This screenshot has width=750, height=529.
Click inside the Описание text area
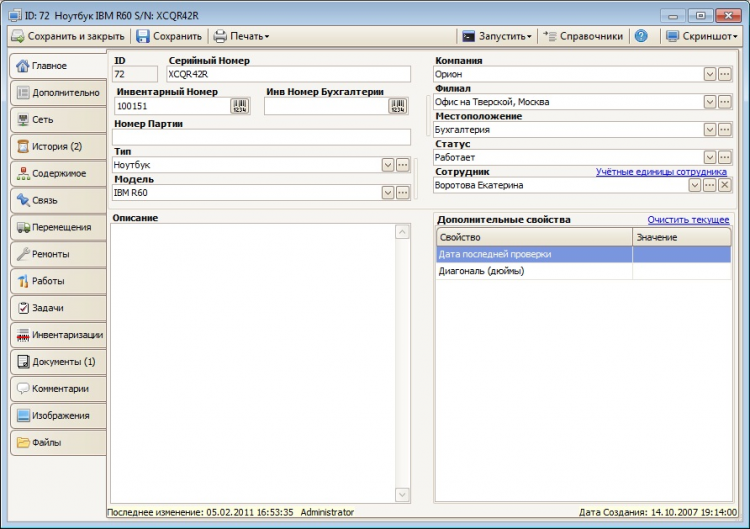(x=253, y=364)
